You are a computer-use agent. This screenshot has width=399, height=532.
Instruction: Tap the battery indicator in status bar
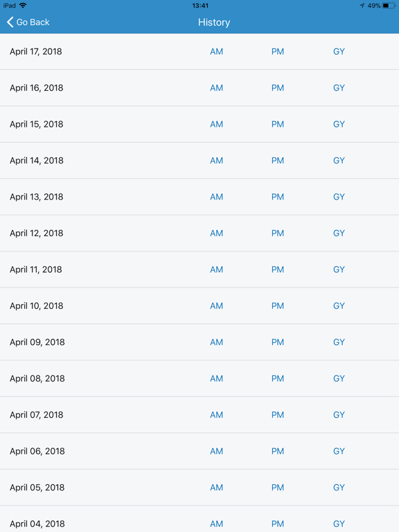(389, 6)
